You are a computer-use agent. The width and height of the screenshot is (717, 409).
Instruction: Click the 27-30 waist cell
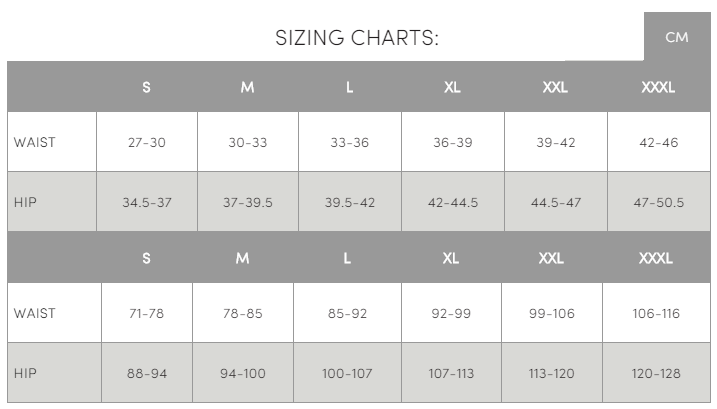pos(147,142)
